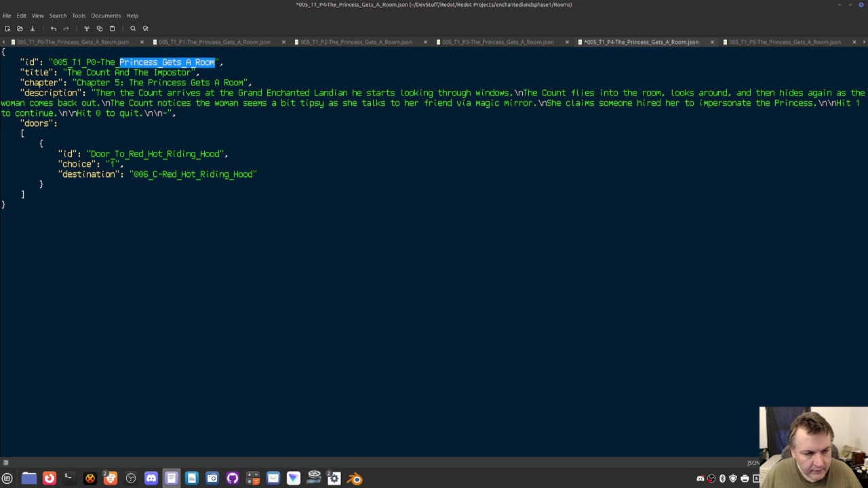Click the JSON filetype status bar indicator
The height and width of the screenshot is (488, 868).
coord(753,463)
